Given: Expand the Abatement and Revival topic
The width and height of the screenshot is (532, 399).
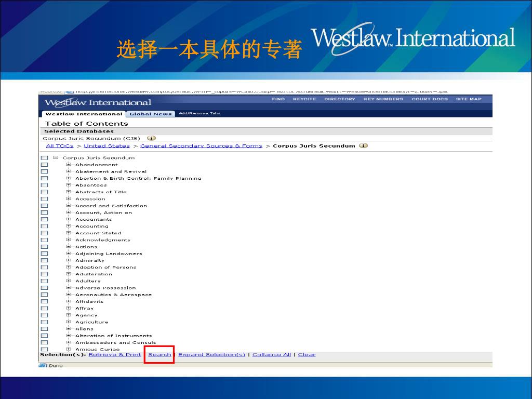Looking at the screenshot, I should coord(69,171).
